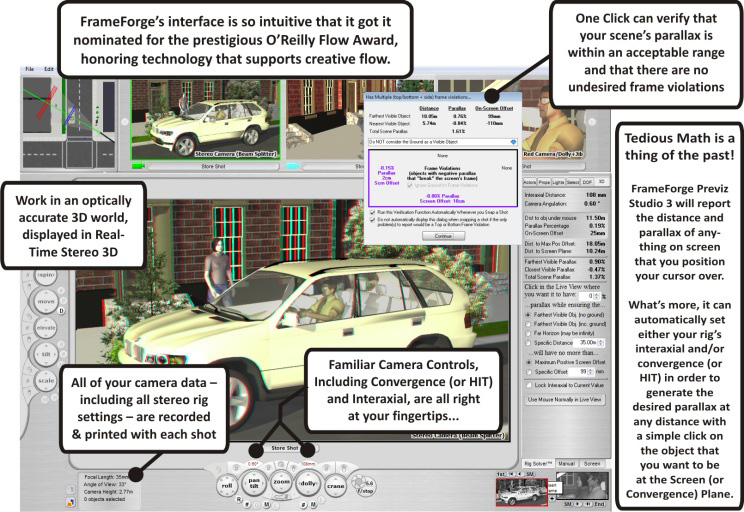Jump to the End storyboard shot
Viewport: 744px width, 512px height.
tap(600, 504)
